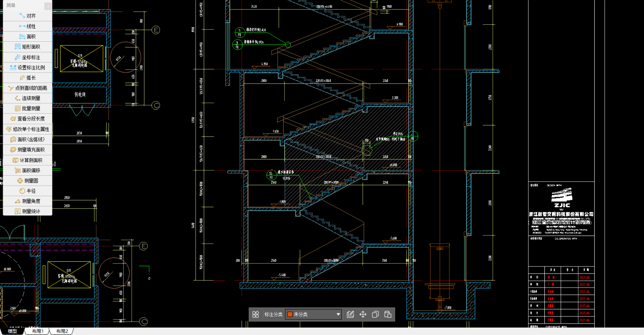Pick the 弧长 arc length tool
Image resolution: width=644 pixels, height=335 pixels.
coord(27,78)
